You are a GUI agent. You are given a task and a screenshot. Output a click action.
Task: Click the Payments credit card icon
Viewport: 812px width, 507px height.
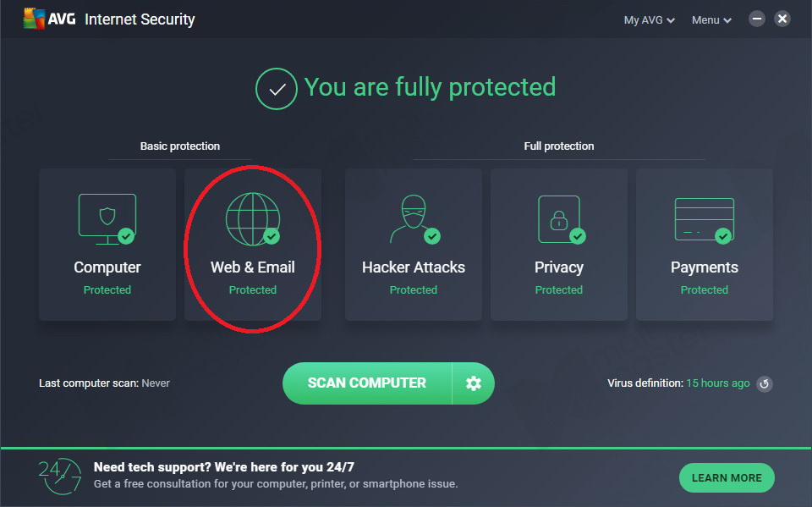(705, 220)
